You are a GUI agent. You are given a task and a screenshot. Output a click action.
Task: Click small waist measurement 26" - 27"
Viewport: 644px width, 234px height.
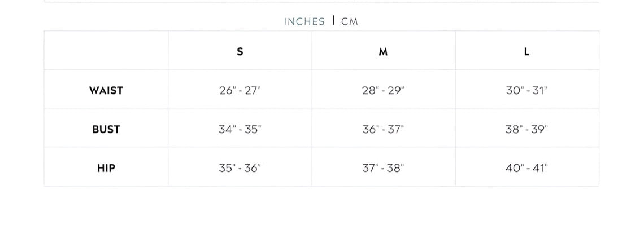click(240, 90)
